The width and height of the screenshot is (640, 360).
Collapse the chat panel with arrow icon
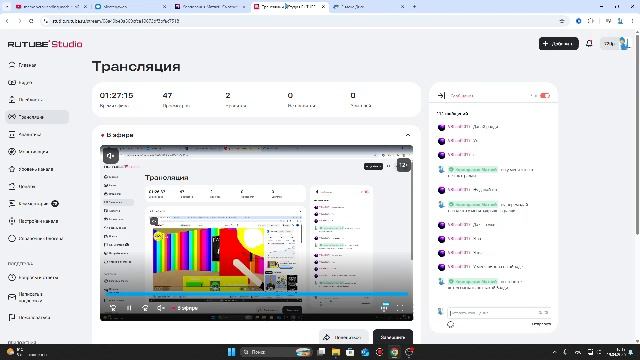pyautogui.click(x=441, y=96)
